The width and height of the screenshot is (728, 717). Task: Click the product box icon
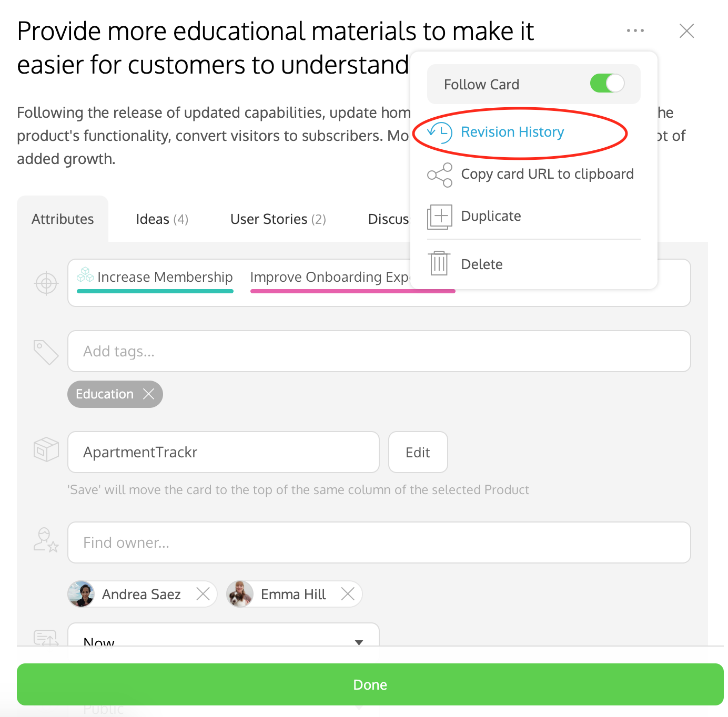pyautogui.click(x=45, y=449)
